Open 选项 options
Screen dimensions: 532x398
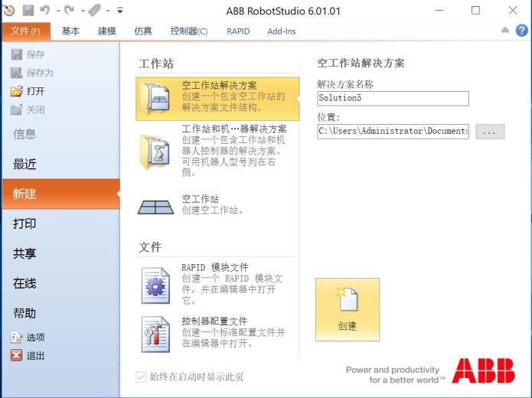point(28,338)
